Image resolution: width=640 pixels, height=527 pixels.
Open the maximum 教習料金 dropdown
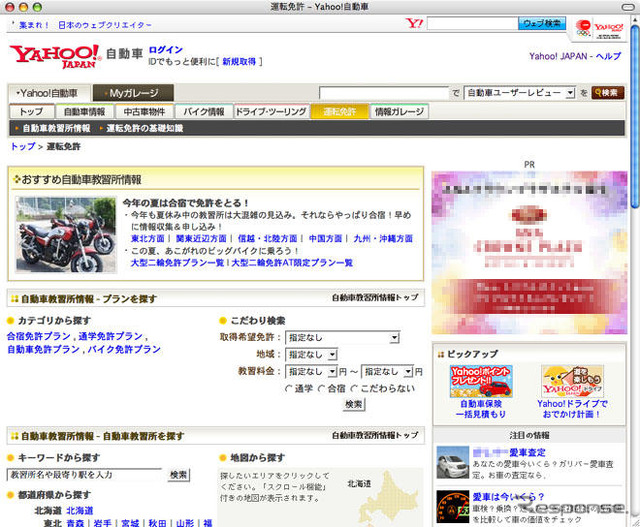pyautogui.click(x=387, y=371)
